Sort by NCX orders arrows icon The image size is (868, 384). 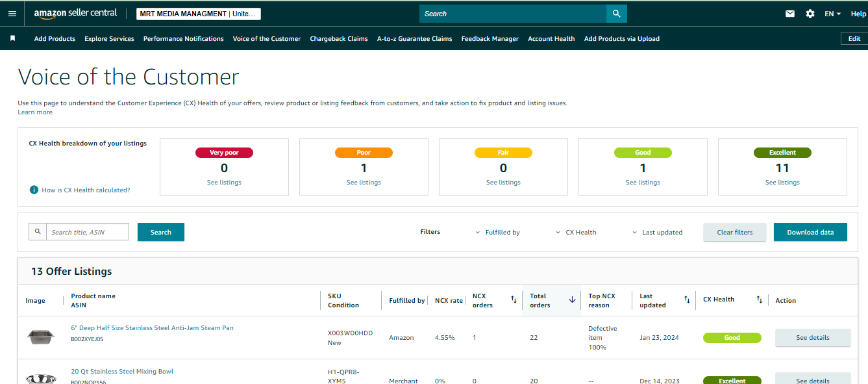point(514,300)
